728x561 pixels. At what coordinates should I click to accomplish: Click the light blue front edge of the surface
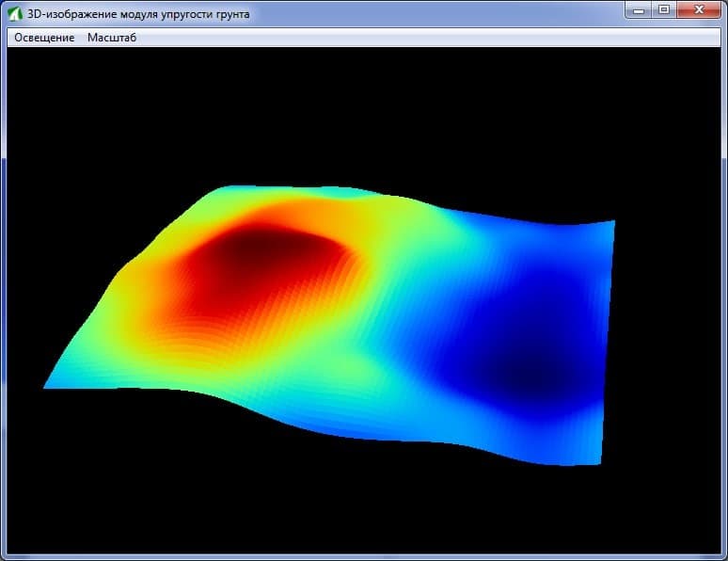pos(325,425)
